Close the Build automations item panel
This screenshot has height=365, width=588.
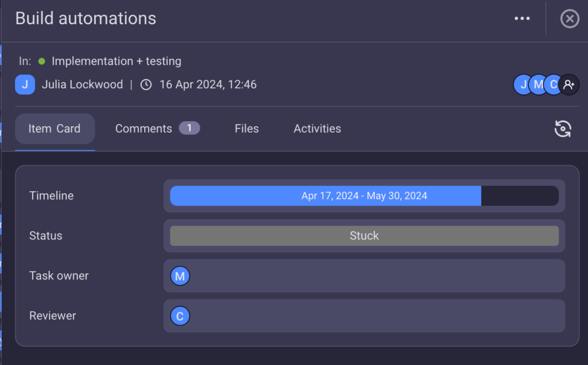coord(569,19)
